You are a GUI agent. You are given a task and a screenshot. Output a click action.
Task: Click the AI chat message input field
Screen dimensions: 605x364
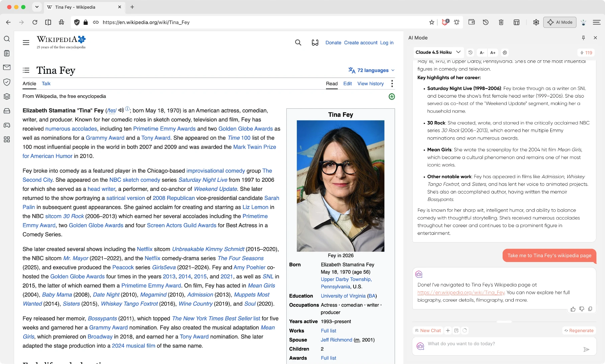pos(504,346)
